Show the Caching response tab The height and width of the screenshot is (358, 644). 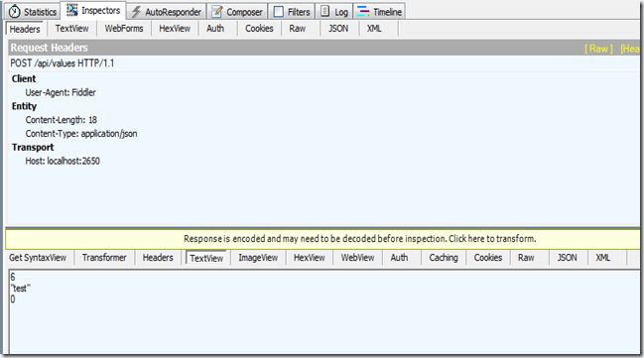pyautogui.click(x=444, y=258)
